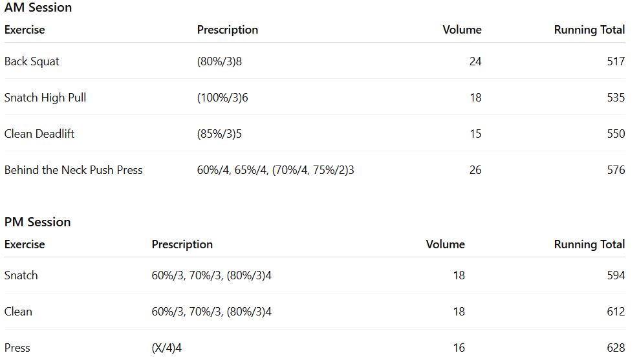Select the Clean Deadlift exercise cell
The image size is (639, 364).
(39, 134)
